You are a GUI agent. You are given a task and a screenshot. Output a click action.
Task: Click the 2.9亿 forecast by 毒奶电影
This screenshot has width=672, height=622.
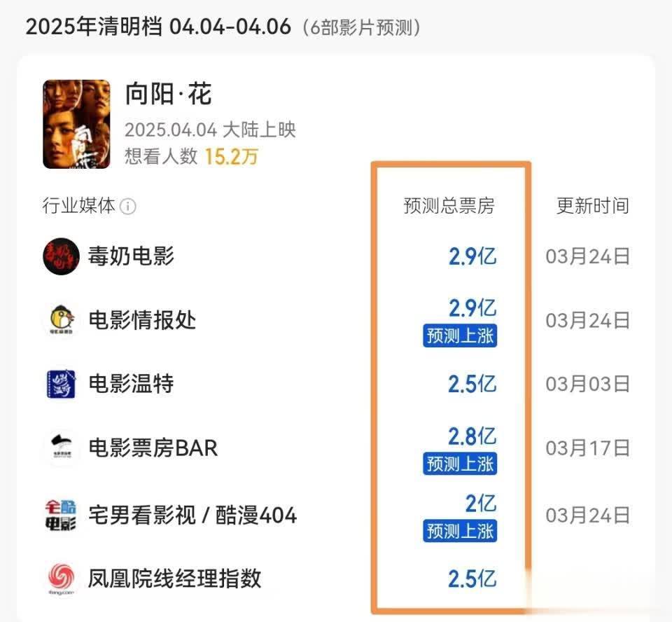(x=472, y=256)
